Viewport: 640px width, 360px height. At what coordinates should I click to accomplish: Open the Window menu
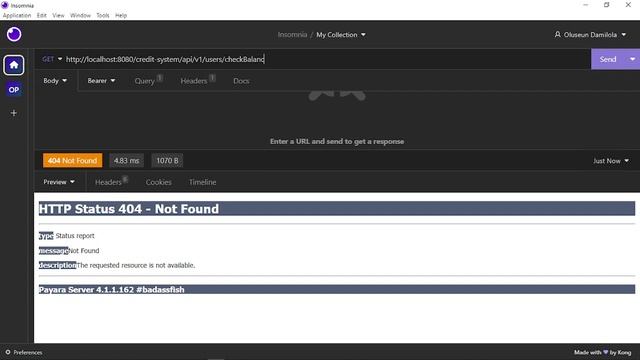[80, 16]
